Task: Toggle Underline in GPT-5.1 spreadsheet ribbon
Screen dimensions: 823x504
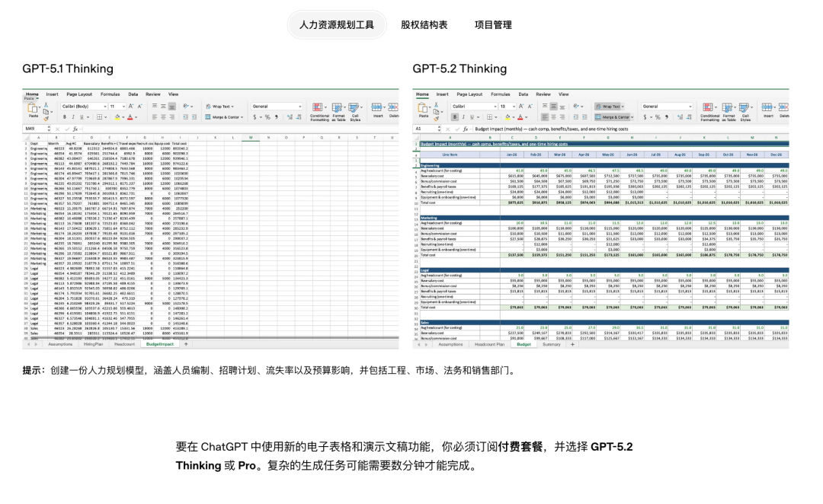Action: pyautogui.click(x=82, y=117)
